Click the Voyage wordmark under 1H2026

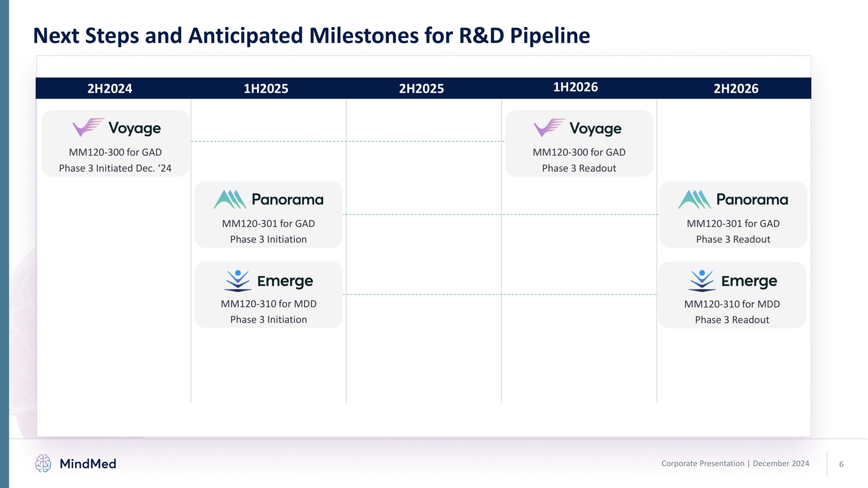coord(595,129)
